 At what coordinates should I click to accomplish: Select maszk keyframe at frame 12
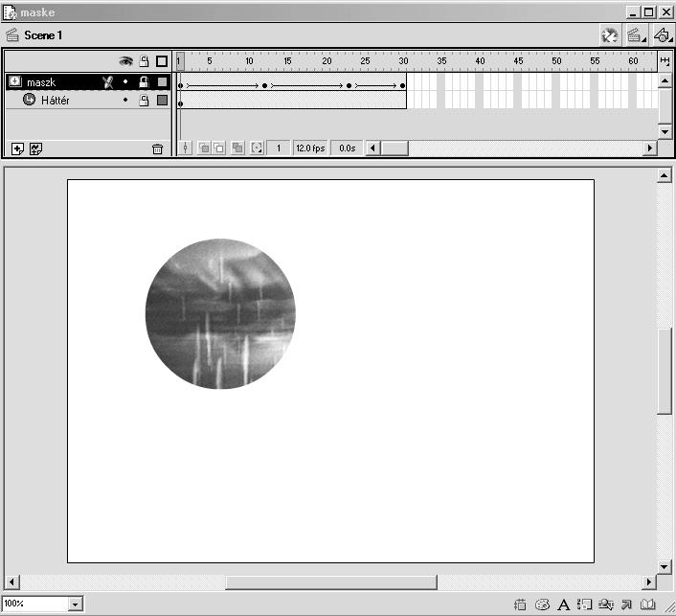point(264,85)
